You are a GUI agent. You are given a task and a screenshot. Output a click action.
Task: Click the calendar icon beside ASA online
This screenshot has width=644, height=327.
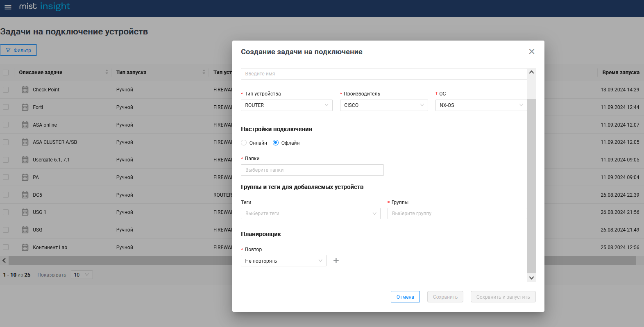click(x=25, y=125)
